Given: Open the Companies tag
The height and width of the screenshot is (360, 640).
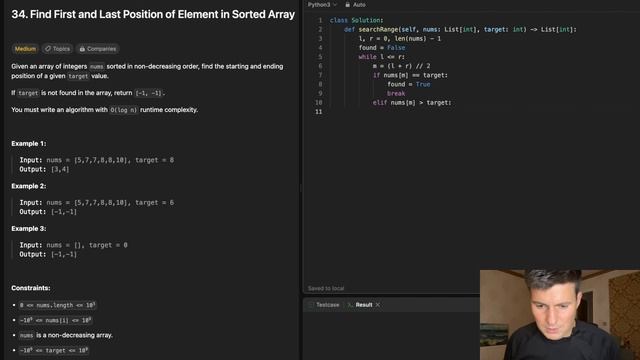Looking at the screenshot, I should coord(98,49).
